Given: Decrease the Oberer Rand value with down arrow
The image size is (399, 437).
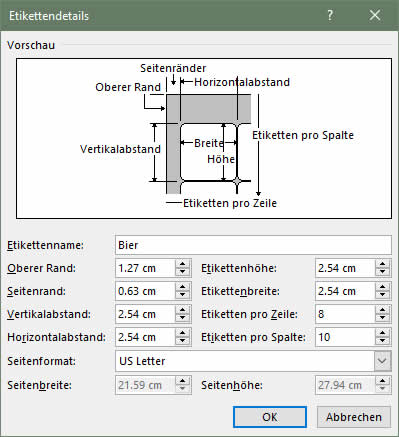Looking at the screenshot, I should click(182, 272).
